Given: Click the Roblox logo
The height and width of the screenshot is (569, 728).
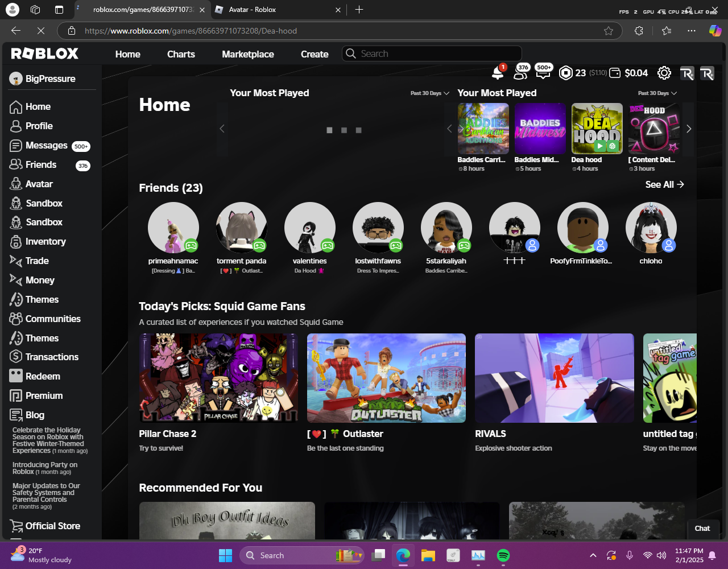Looking at the screenshot, I should point(45,54).
